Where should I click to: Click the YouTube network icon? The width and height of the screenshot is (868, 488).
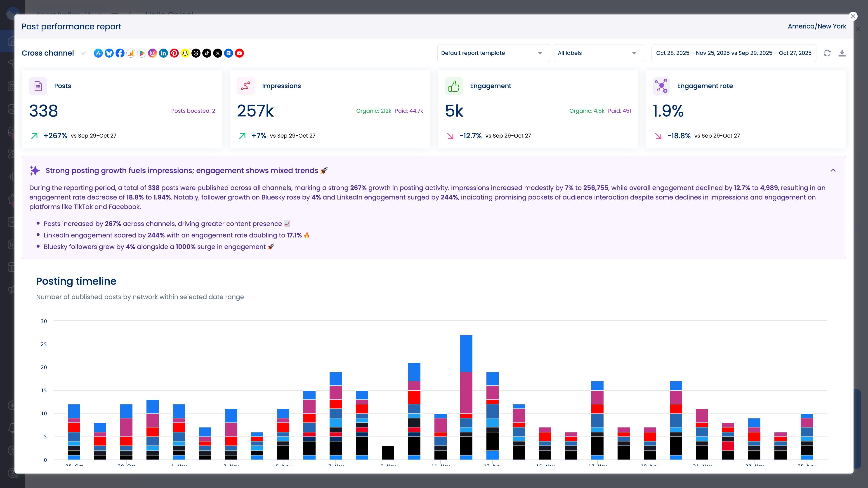[239, 53]
